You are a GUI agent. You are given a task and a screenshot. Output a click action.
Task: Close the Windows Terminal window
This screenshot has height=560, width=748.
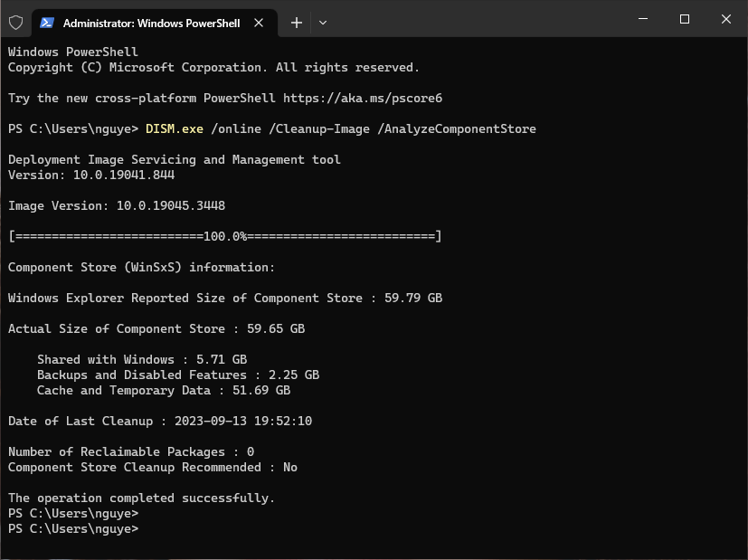(x=726, y=19)
